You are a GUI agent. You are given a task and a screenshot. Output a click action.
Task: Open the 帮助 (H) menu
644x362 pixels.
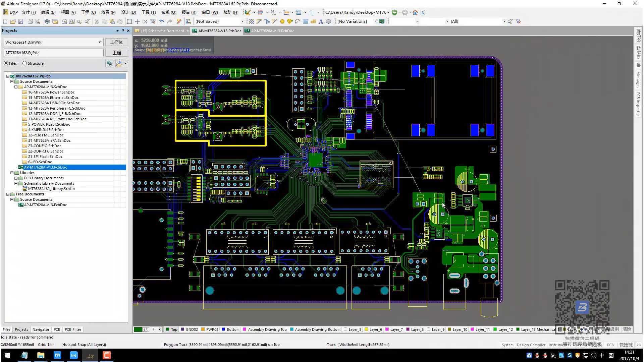click(231, 12)
